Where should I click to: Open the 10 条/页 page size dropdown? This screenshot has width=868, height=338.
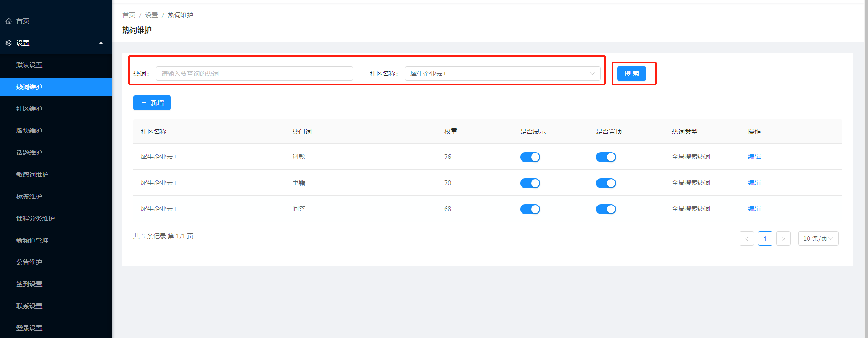coord(818,238)
